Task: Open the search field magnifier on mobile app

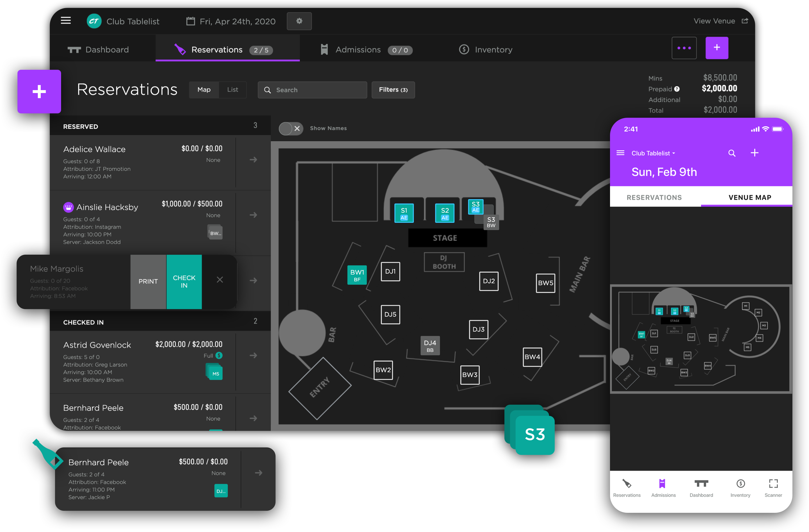Action: 732,153
